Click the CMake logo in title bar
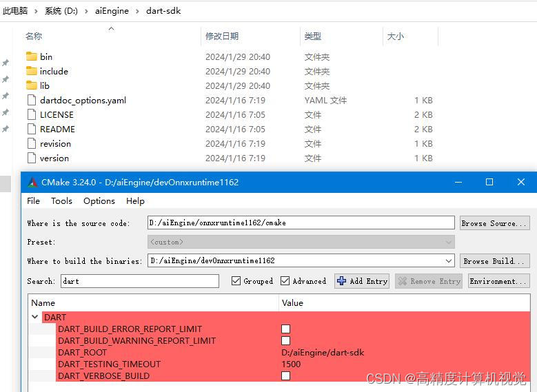 32,182
